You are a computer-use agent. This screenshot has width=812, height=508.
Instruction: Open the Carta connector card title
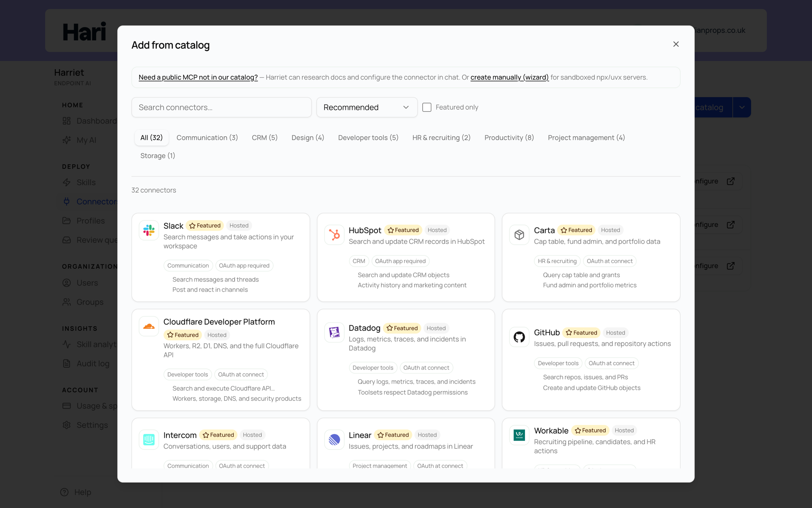(x=544, y=230)
